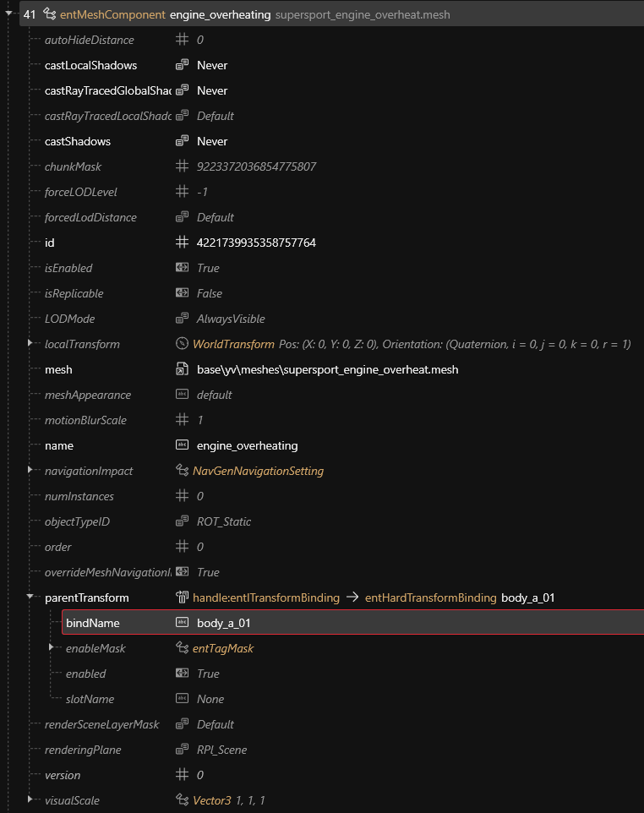The height and width of the screenshot is (813, 644).
Task: Click the mesh file reference icon
Action: coord(182,369)
